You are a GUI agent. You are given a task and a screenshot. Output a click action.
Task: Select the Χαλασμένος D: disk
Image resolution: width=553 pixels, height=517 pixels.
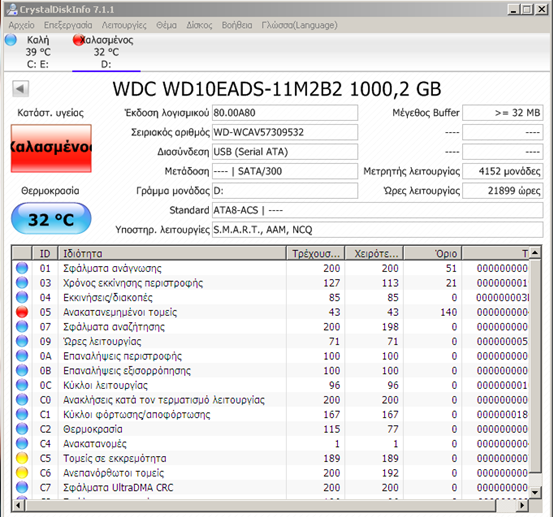[x=107, y=52]
